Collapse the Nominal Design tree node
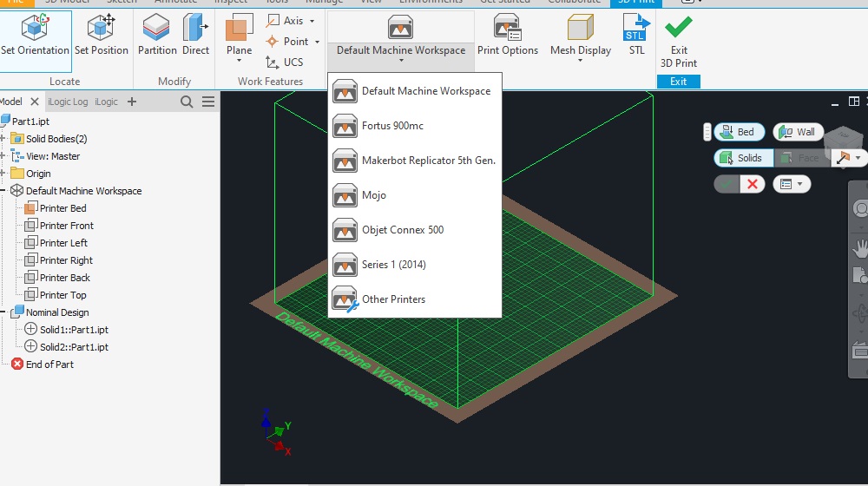Viewport: 868px width, 486px height. 3,312
